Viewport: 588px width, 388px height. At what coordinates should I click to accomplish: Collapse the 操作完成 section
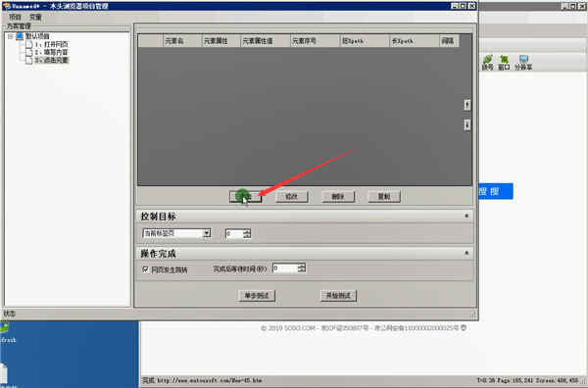[x=466, y=253]
